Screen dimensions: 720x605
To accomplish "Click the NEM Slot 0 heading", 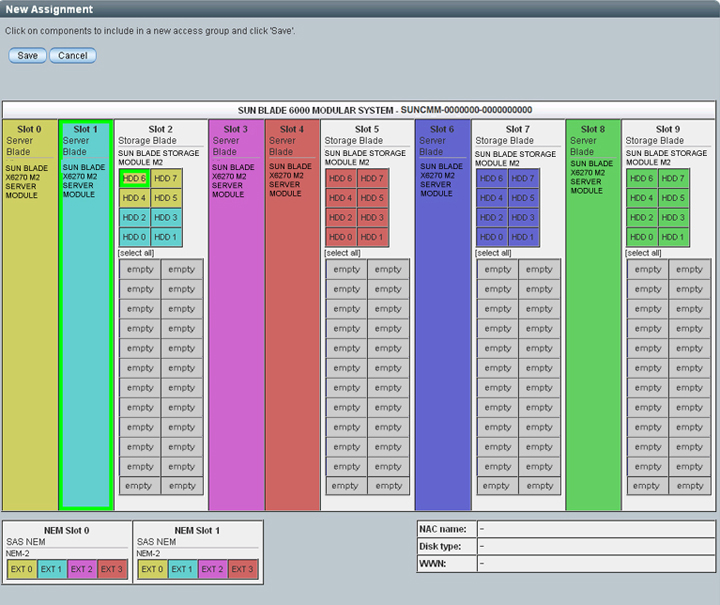I will point(67,531).
